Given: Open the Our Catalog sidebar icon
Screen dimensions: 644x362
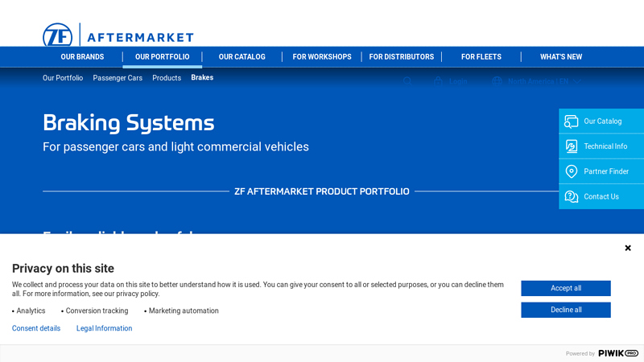Looking at the screenshot, I should (x=571, y=121).
